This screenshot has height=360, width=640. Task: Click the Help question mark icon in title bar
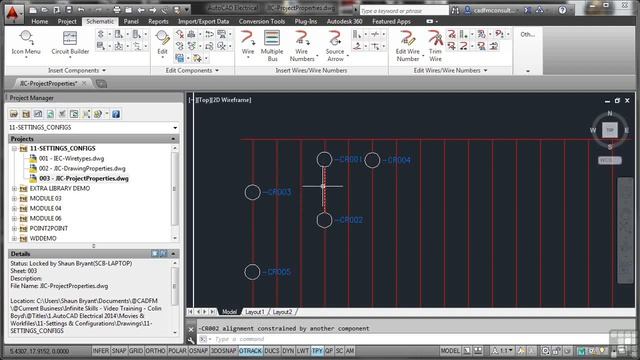coord(562,10)
